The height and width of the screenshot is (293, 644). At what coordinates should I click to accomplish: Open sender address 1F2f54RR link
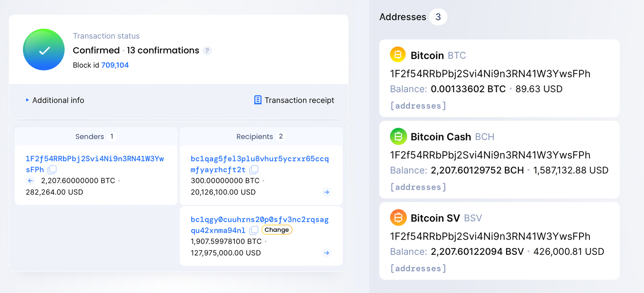pos(95,159)
